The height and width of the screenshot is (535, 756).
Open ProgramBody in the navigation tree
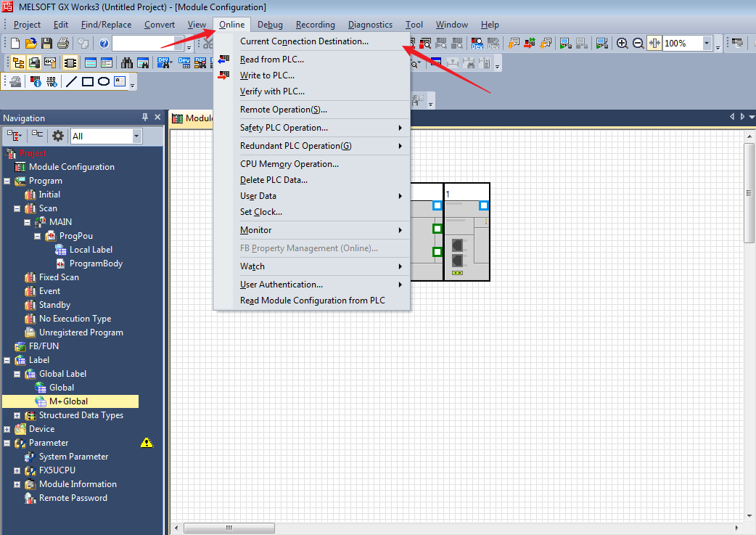click(96, 264)
